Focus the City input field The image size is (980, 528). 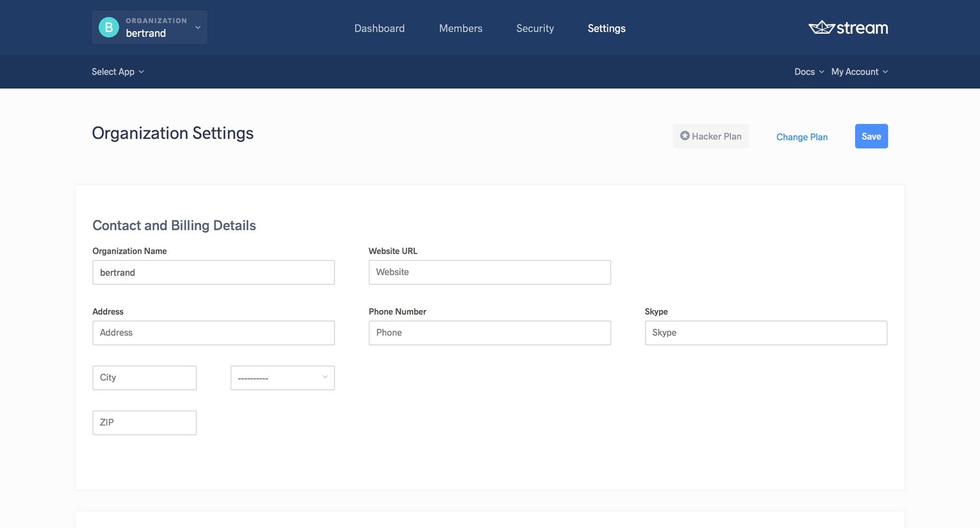[x=145, y=378]
